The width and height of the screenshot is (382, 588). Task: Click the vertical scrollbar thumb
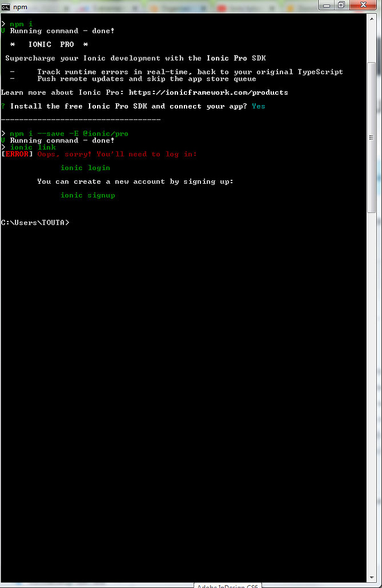pos(372,138)
